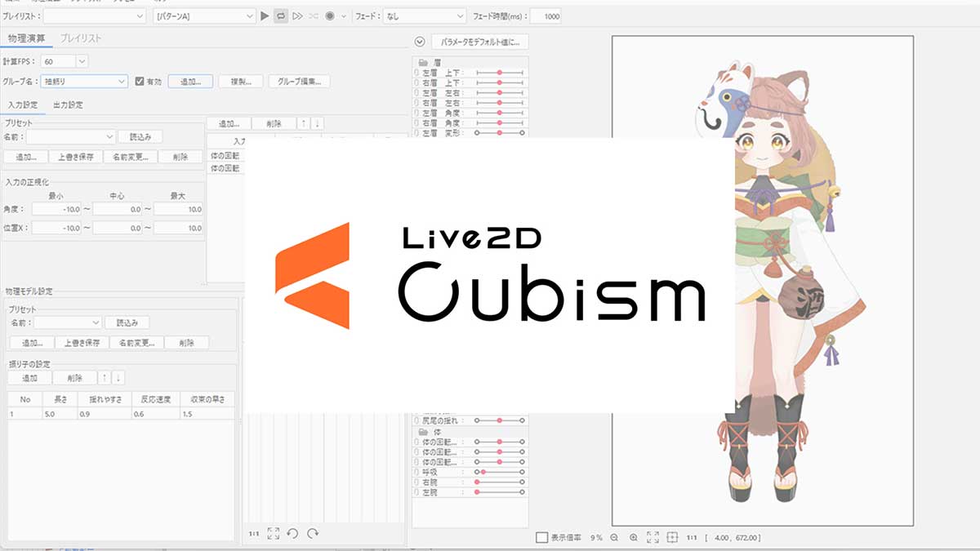This screenshot has height=551, width=980.
Task: Click the 角度 最小 field showing -10.0
Action: click(x=57, y=209)
